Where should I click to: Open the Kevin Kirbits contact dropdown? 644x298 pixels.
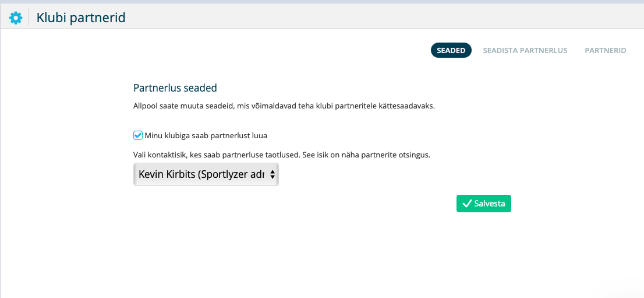(x=206, y=174)
